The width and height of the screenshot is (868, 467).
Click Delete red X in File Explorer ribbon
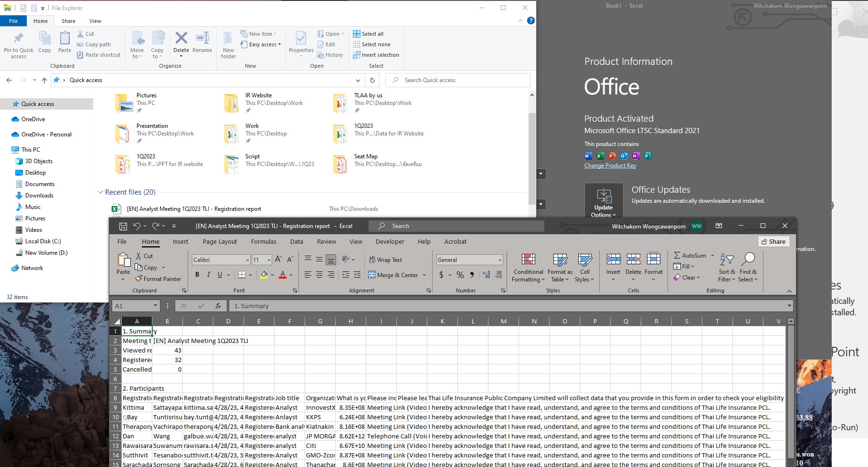point(181,38)
